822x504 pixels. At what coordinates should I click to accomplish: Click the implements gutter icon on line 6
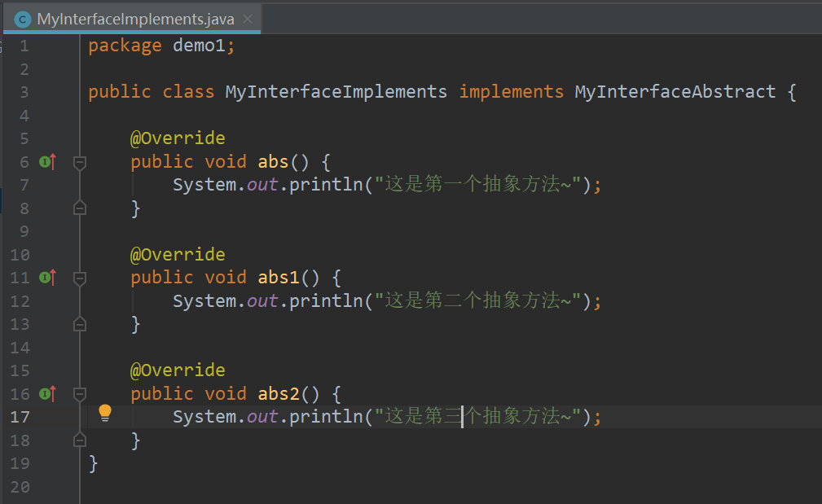(x=48, y=162)
